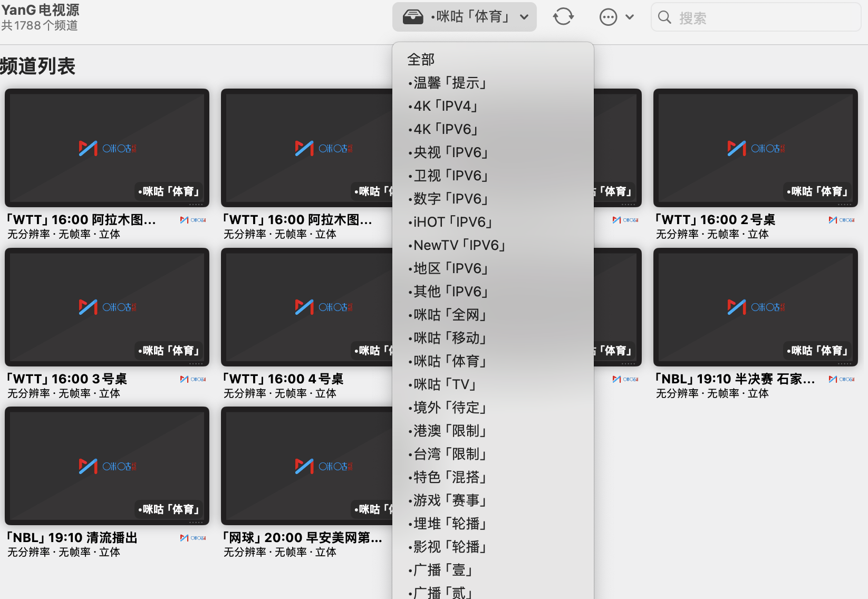Click Migu logo icon beside 3号桌 title
This screenshot has height=599, width=868.
click(193, 379)
